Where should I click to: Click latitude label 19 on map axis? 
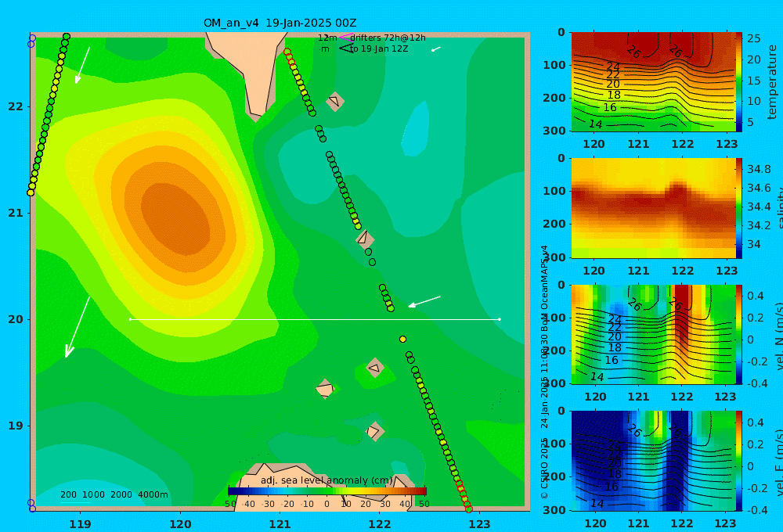[16, 426]
